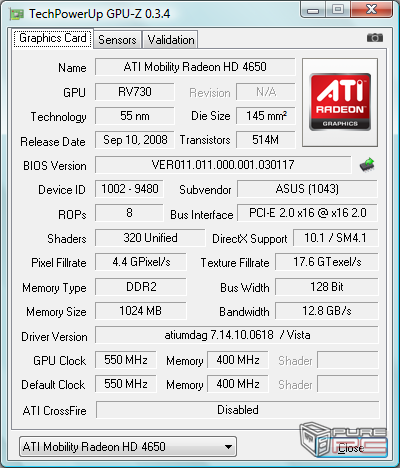Click the Texture Fillrate label
This screenshot has width=400, height=468.
click(x=235, y=263)
